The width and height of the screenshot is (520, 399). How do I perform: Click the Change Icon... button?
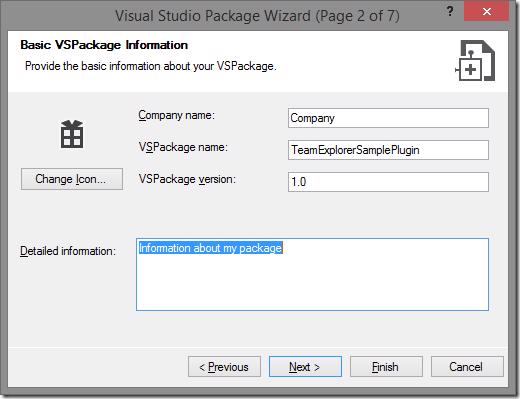pos(72,179)
